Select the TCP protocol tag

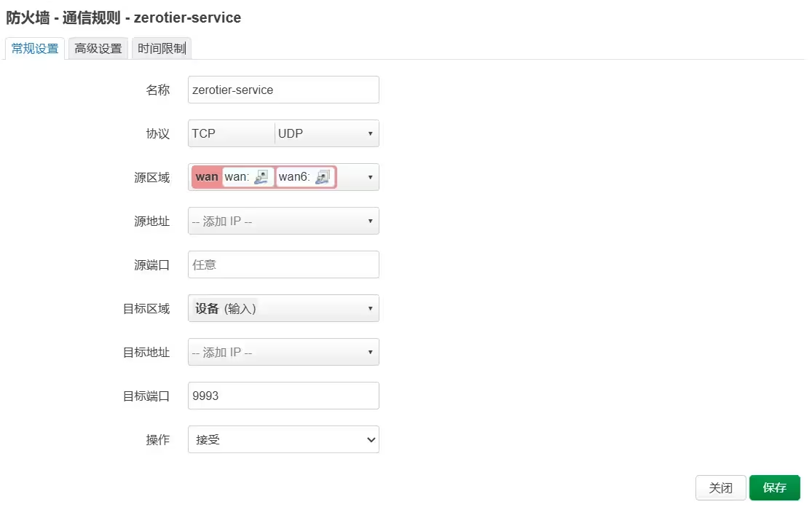point(204,134)
